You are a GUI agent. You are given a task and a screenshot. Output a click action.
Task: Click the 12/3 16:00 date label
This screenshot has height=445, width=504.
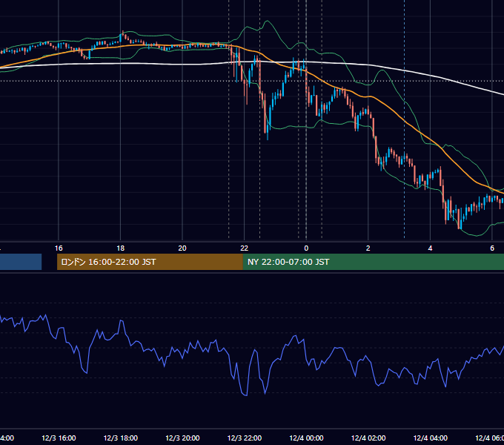(x=59, y=438)
